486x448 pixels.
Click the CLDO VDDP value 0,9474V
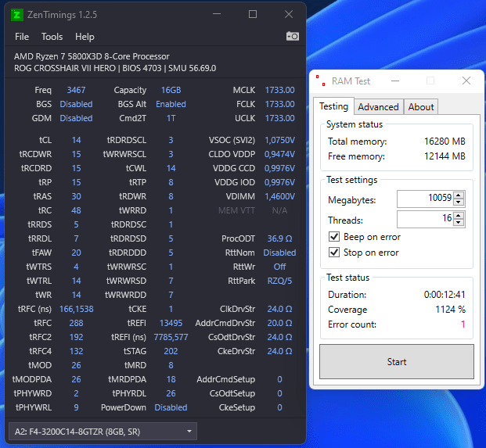(x=279, y=154)
